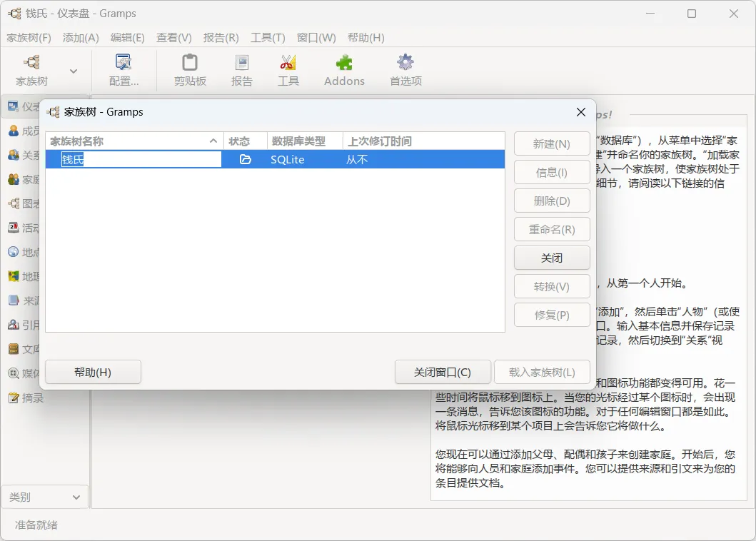
Task: Click the 上次修订时间 column header
Action: (x=424, y=141)
